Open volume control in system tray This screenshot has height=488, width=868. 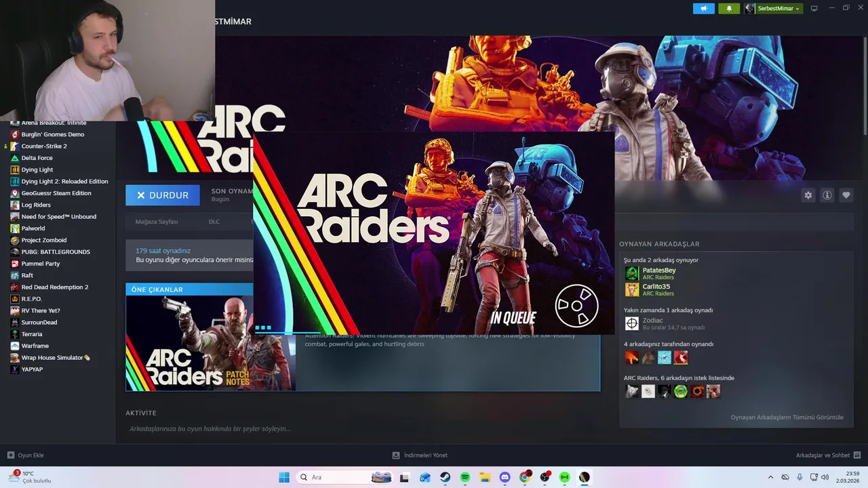[x=825, y=477]
